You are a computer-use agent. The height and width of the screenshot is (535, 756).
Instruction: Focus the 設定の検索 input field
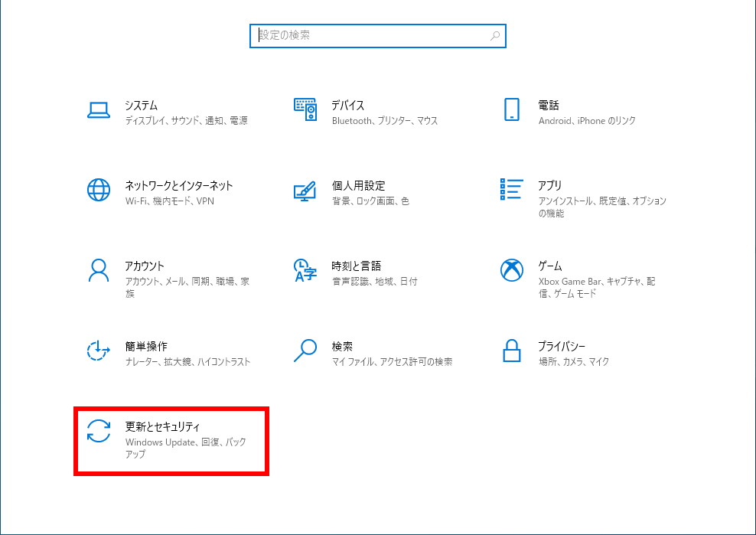(x=377, y=36)
